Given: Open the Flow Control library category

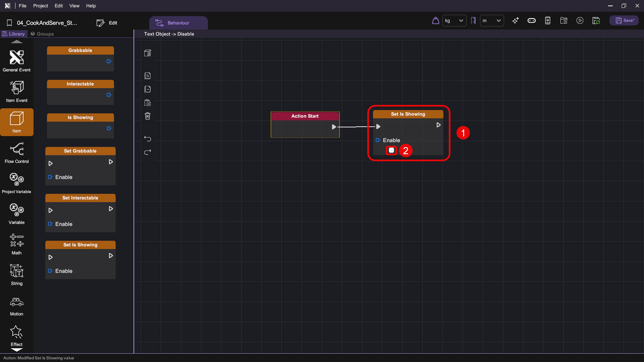Looking at the screenshot, I should click(x=16, y=153).
